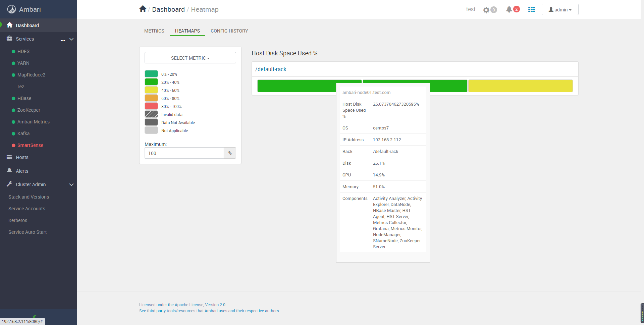Click the /default-rack rack link
The image size is (644, 325).
[x=271, y=69]
